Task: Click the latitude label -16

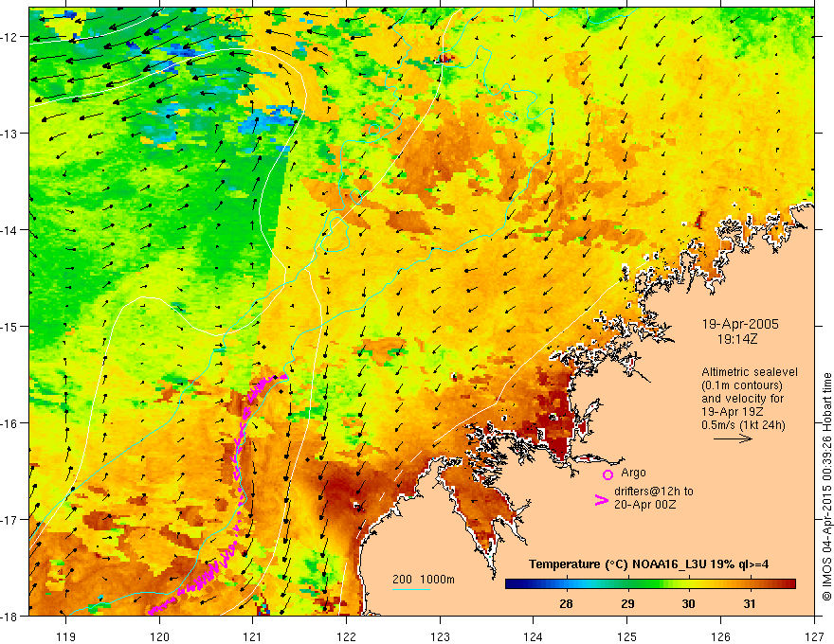Action: [10, 423]
